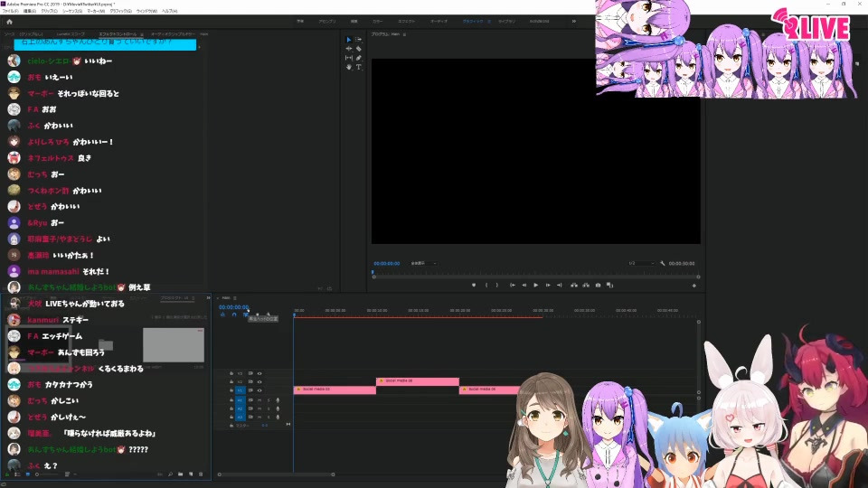Mark In point in Program monitor

click(x=486, y=285)
